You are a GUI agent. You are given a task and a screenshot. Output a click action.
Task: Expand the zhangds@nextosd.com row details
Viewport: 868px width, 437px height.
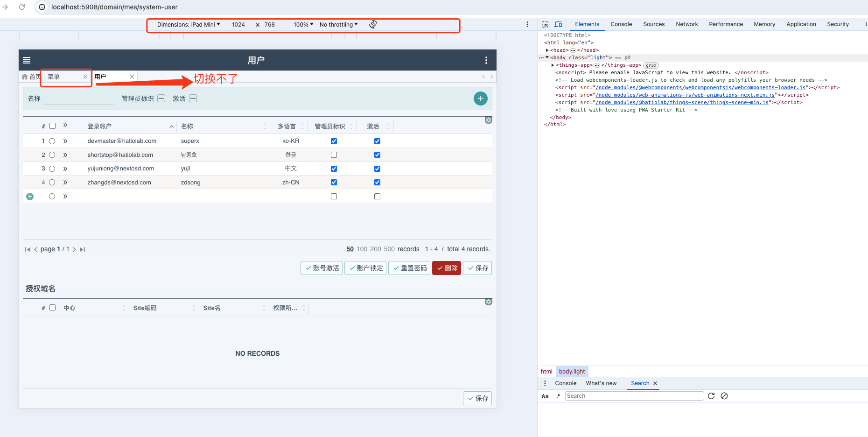click(x=65, y=183)
